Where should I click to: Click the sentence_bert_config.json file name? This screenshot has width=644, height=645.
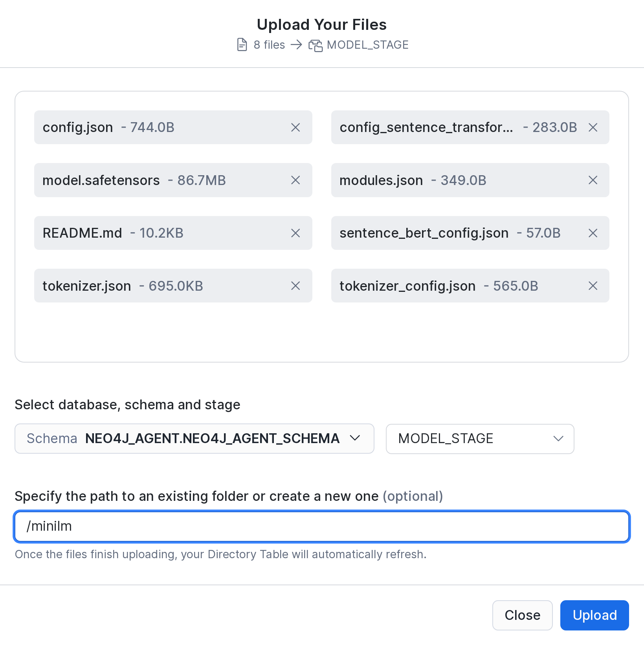tap(424, 233)
